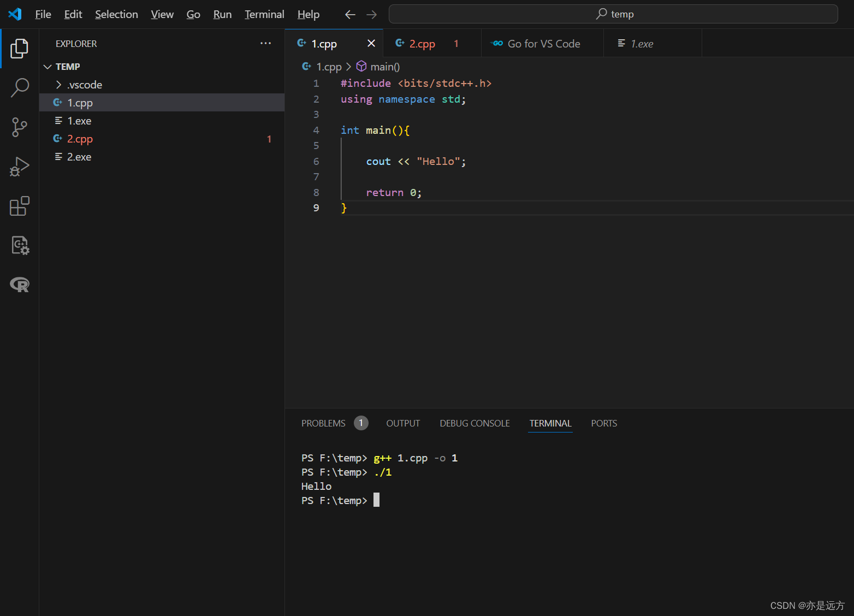Viewport: 854px width, 616px height.
Task: Collapse the TEMP folder
Action: point(48,66)
